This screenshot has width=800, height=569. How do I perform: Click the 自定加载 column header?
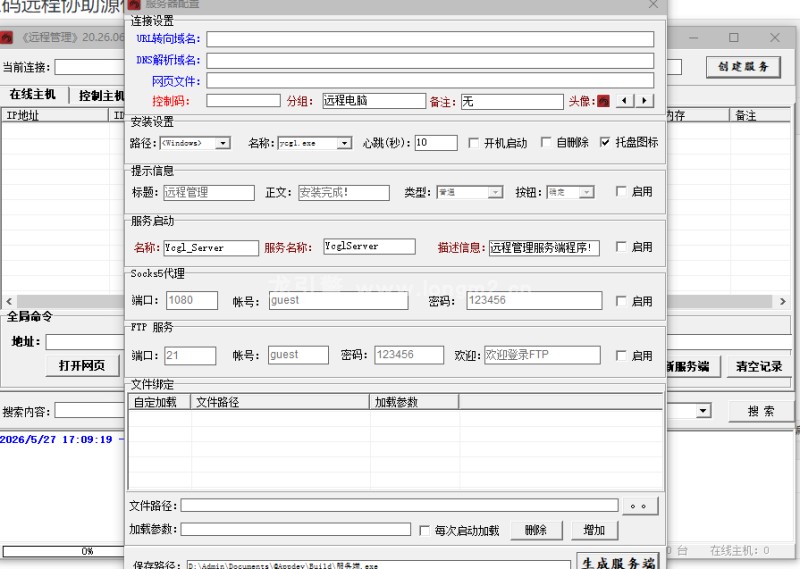coord(159,402)
